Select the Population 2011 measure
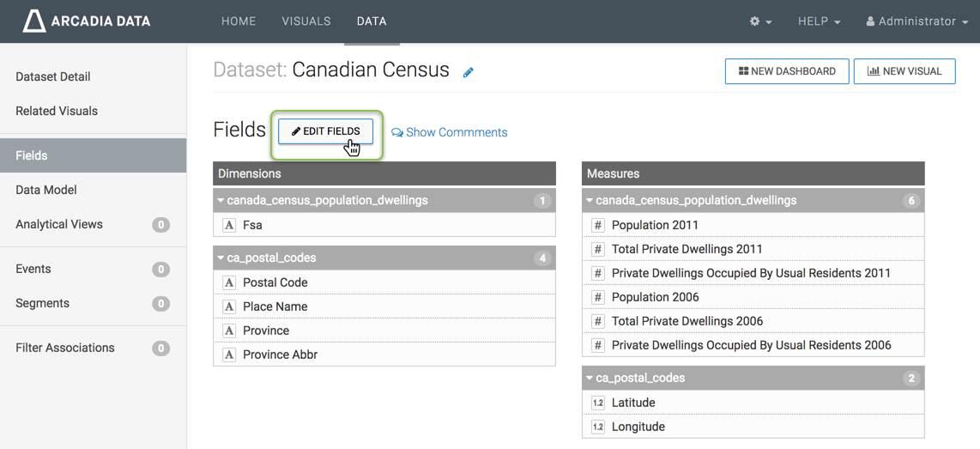 753,225
